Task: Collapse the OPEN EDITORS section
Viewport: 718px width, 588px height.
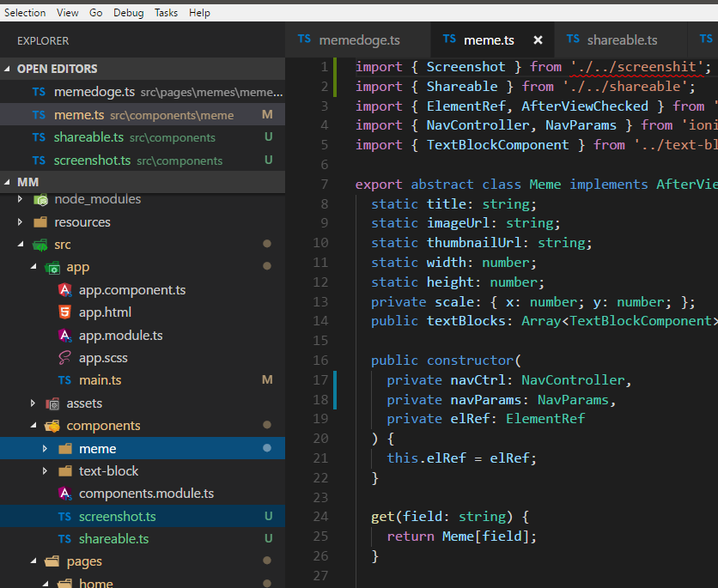Action: point(8,68)
